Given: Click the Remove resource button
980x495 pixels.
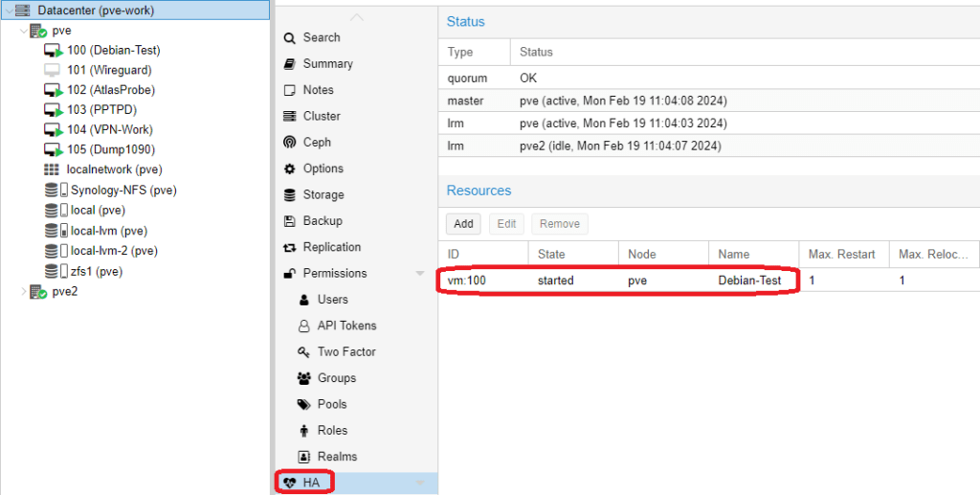Looking at the screenshot, I should tap(559, 224).
